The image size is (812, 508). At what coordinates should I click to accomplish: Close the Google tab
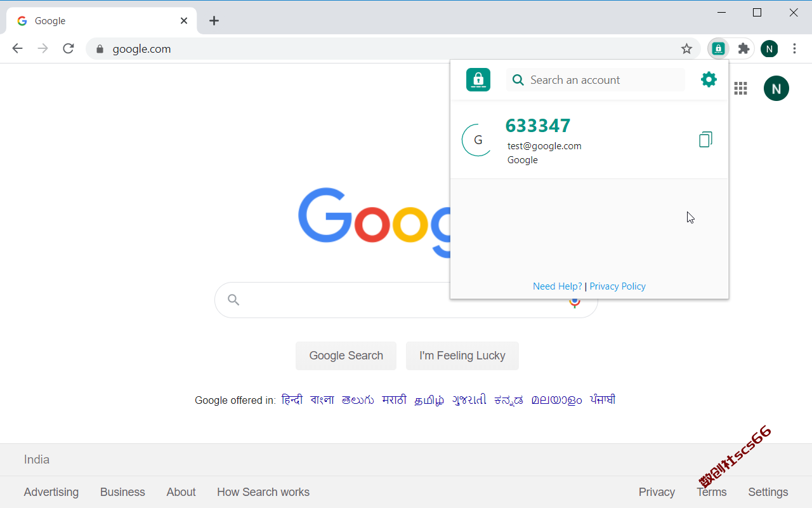[184, 20]
